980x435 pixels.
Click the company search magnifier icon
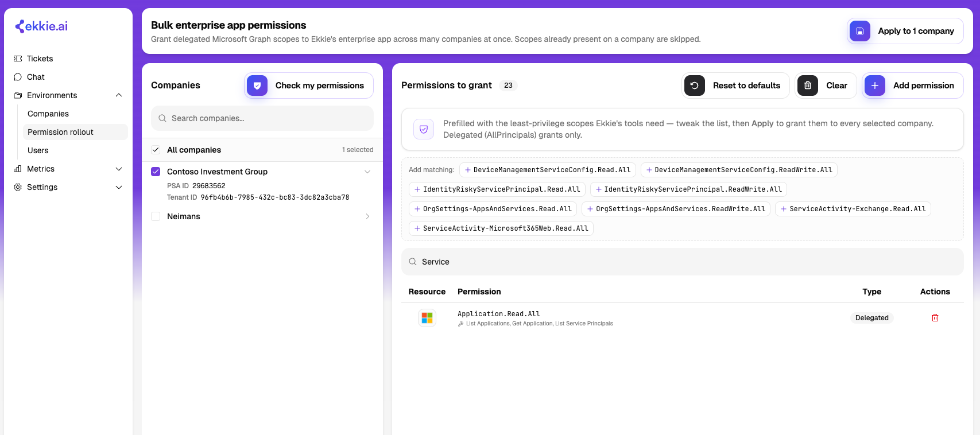click(x=162, y=118)
